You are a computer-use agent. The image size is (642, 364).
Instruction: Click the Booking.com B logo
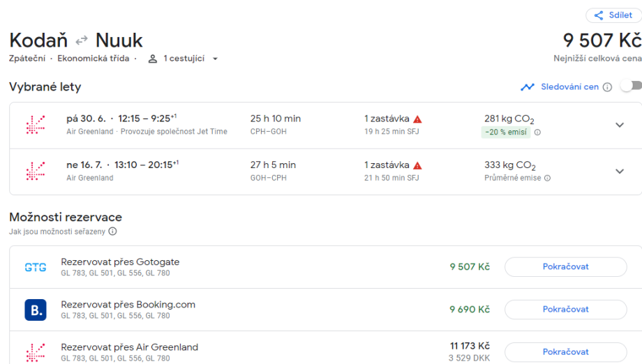36,310
